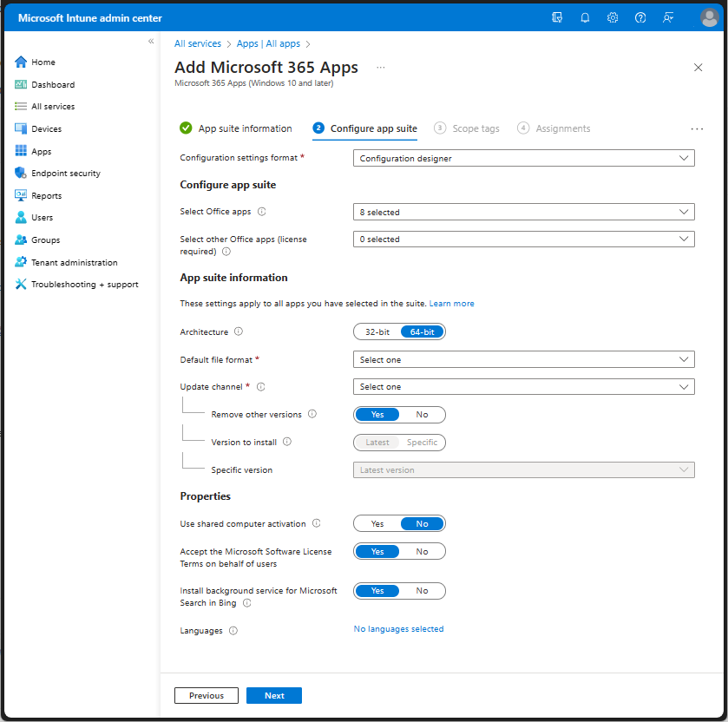The width and height of the screenshot is (728, 722).
Task: Open Configuration settings format dropdown
Action: (x=524, y=158)
